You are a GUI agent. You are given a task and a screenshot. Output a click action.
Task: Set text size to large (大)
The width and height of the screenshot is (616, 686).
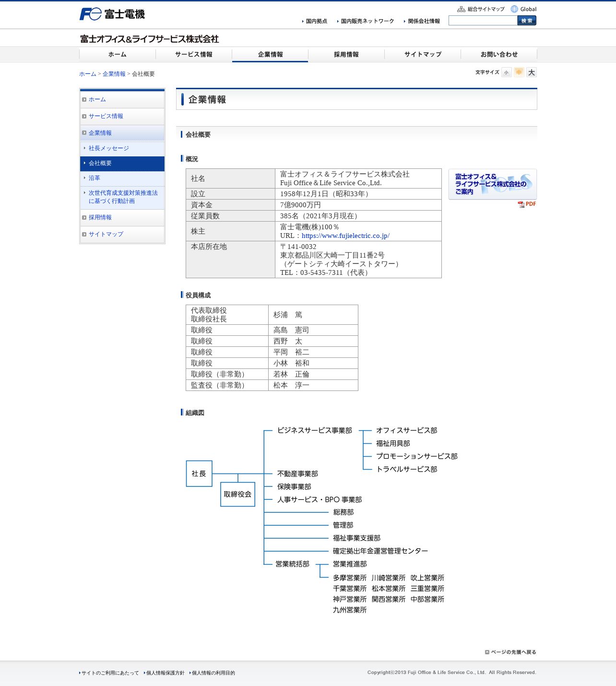click(x=531, y=72)
